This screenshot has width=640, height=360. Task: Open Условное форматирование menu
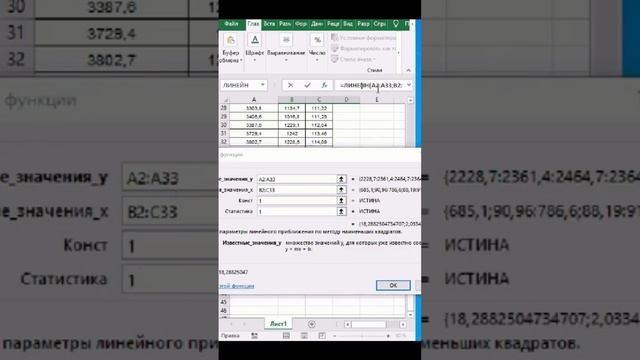[x=363, y=38]
